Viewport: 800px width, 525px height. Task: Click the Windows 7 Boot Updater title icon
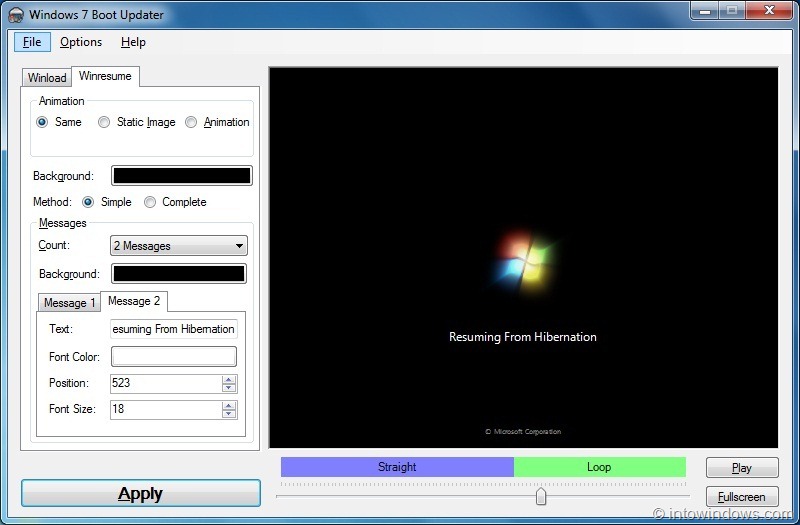pos(16,15)
